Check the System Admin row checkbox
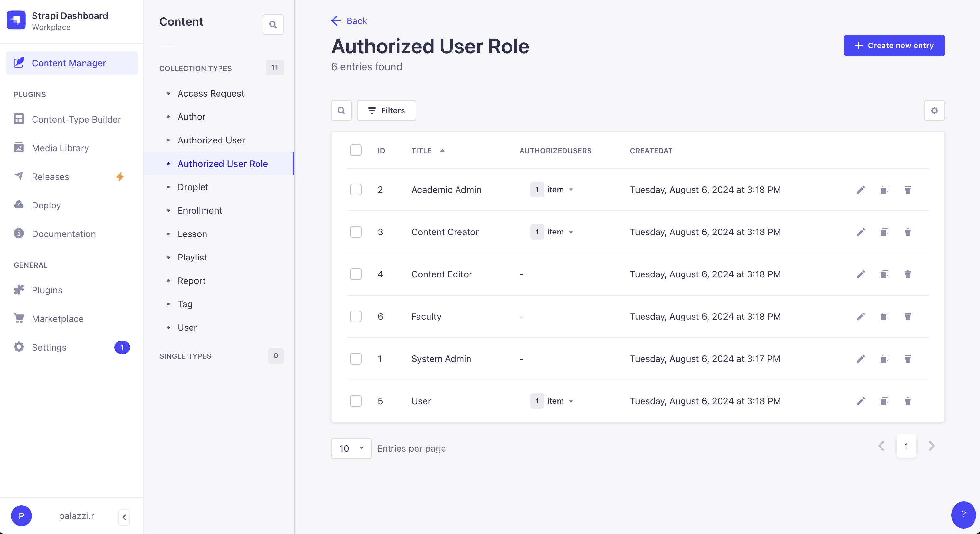The height and width of the screenshot is (534, 980). [355, 358]
